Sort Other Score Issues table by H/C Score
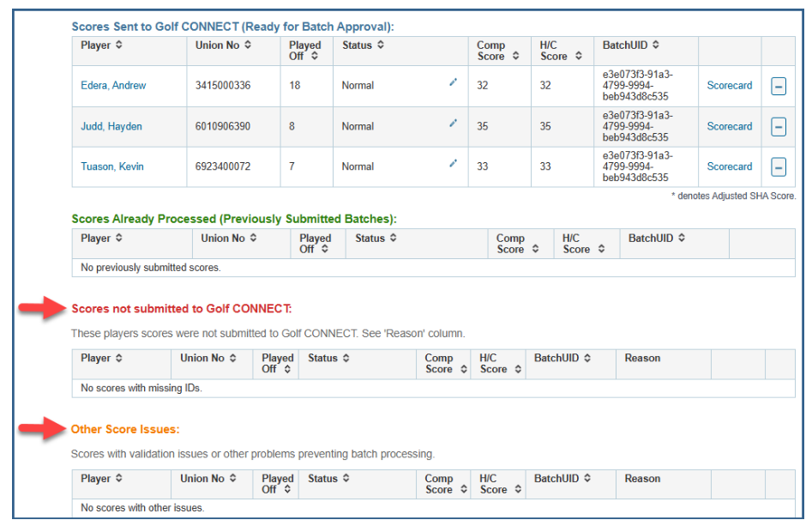The width and height of the screenshot is (812, 526). pyautogui.click(x=518, y=489)
